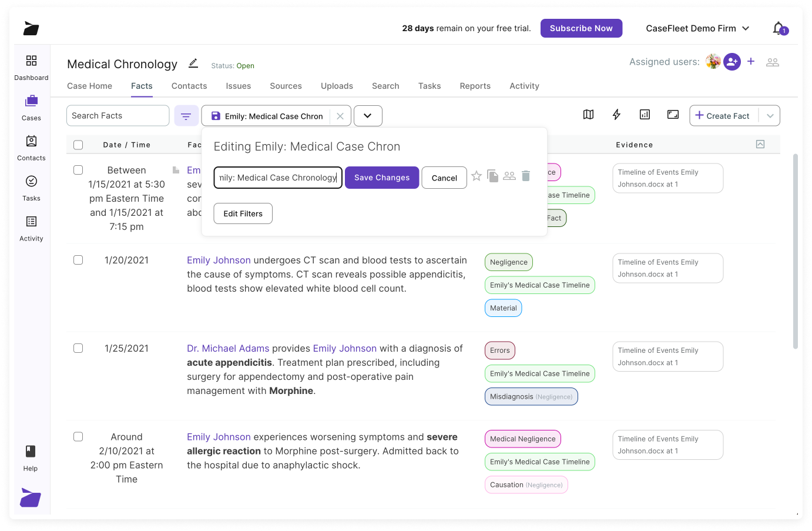Open the fact chart view icon
The width and height of the screenshot is (812, 531).
pyautogui.click(x=645, y=114)
